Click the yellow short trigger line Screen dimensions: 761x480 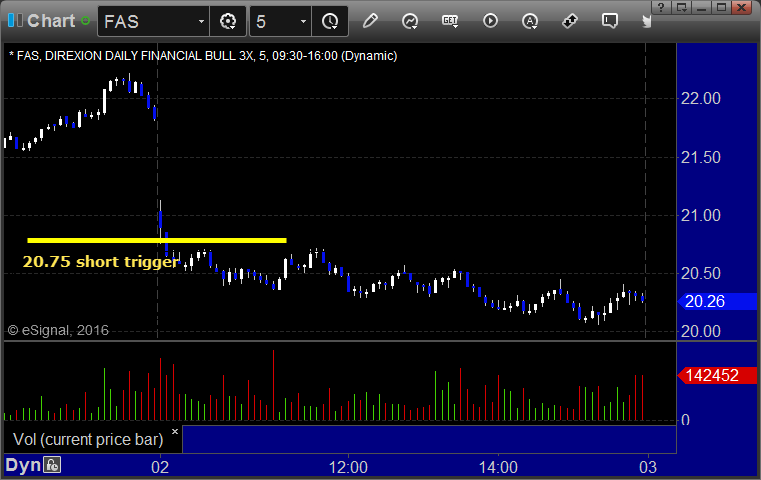[x=157, y=240]
